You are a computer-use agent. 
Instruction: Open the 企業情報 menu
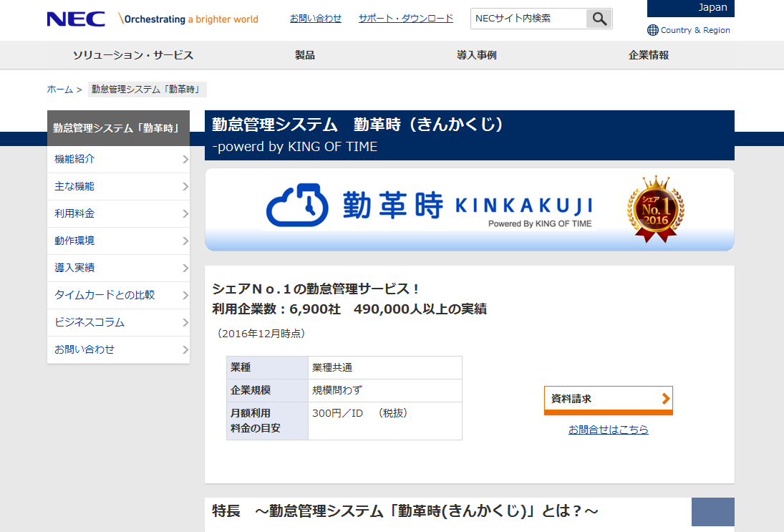649,55
